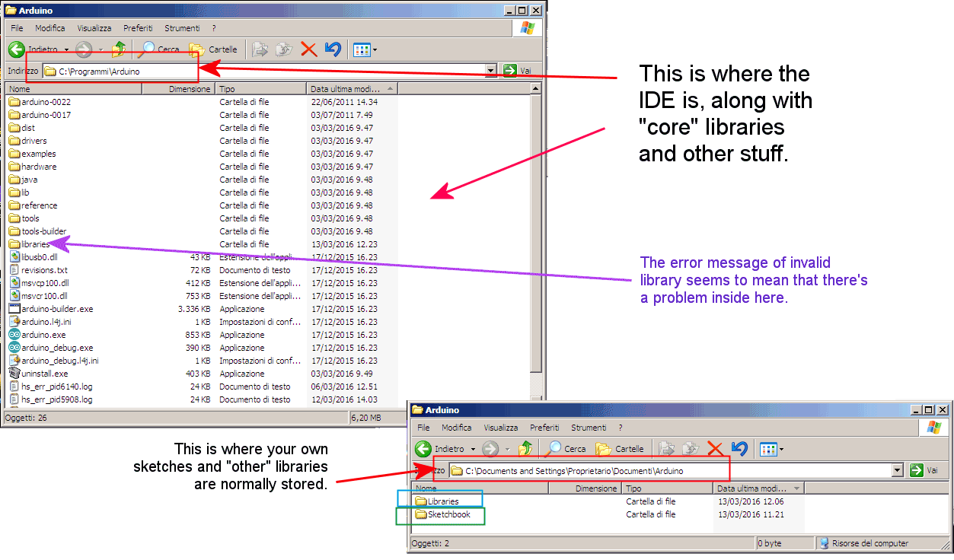The height and width of the screenshot is (560, 954).
Task: Select arduino-builder.exe file
Action: (x=51, y=309)
